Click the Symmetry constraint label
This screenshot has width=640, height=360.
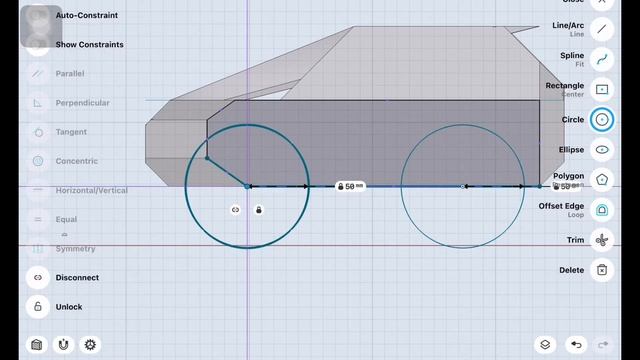click(75, 249)
